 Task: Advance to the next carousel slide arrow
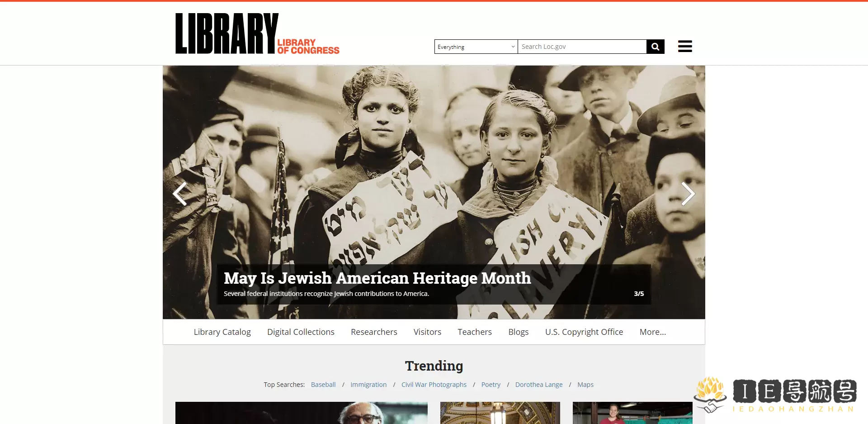coord(688,194)
